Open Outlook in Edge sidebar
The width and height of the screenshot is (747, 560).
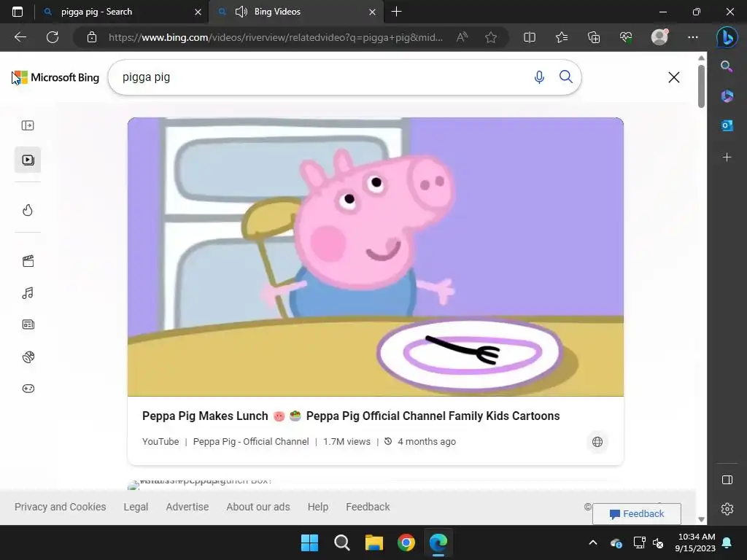727,125
